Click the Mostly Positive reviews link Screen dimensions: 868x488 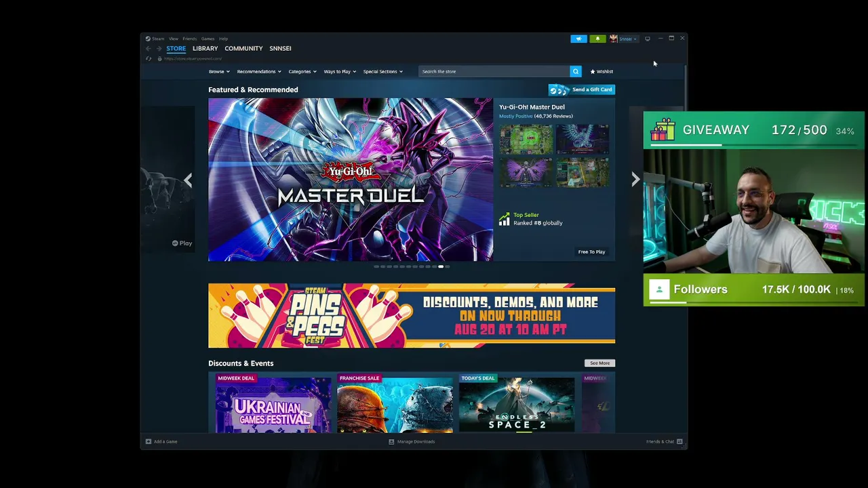pyautogui.click(x=516, y=116)
